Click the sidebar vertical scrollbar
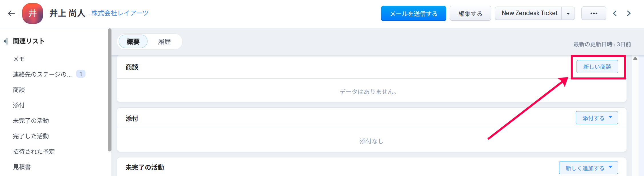This screenshot has width=644, height=176. click(x=109, y=90)
